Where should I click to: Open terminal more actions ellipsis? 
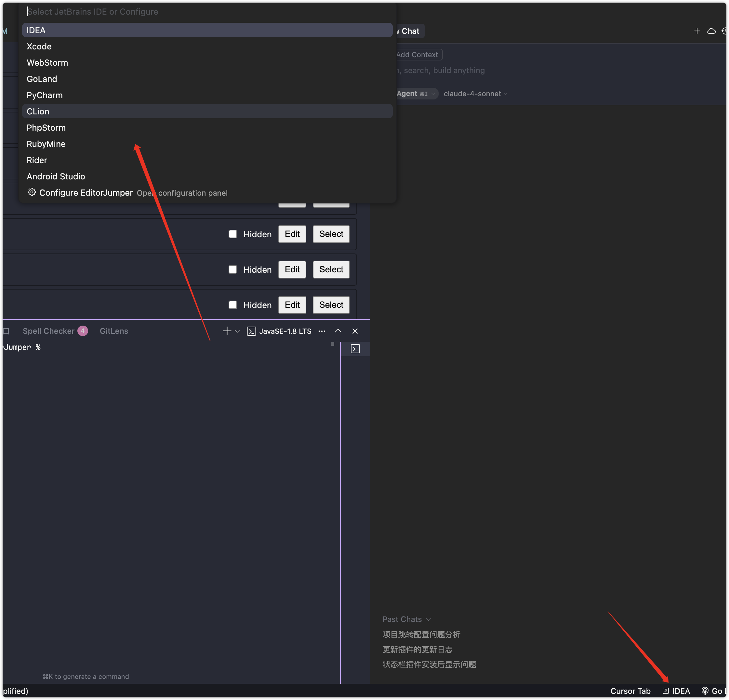pos(322,331)
